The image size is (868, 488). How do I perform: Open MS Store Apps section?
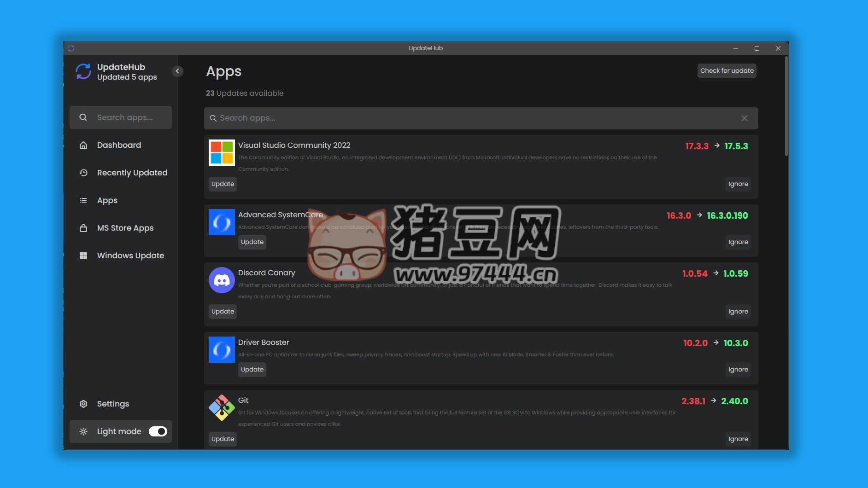coord(125,228)
